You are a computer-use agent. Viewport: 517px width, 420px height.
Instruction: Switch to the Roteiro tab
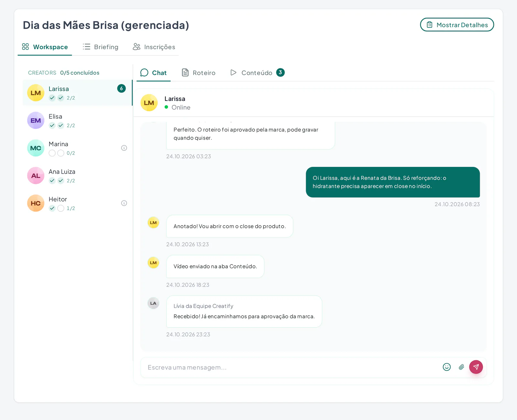pyautogui.click(x=198, y=73)
